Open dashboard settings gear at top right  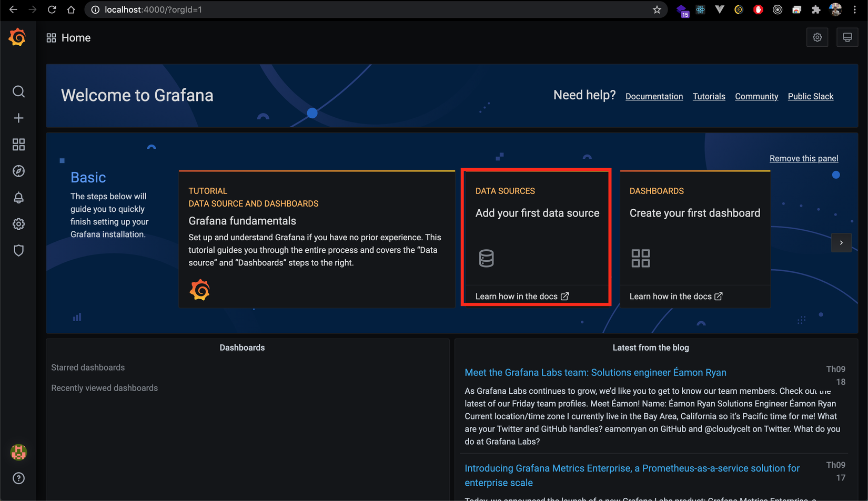817,37
